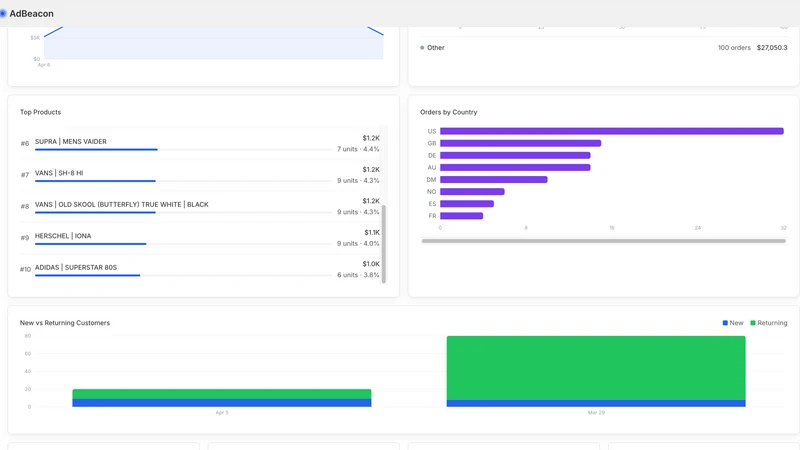Click the Mar 29 Returning green bar
This screenshot has height=450, width=800.
click(x=596, y=368)
